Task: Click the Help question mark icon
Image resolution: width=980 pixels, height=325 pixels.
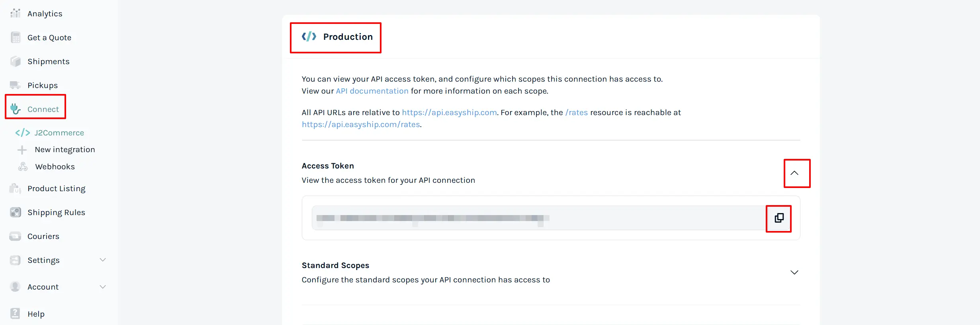Action: [15, 313]
